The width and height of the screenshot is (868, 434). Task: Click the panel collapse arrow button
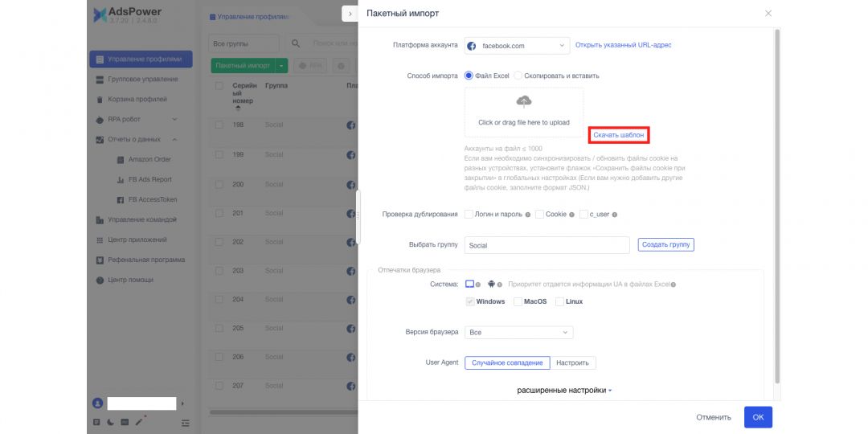point(350,14)
